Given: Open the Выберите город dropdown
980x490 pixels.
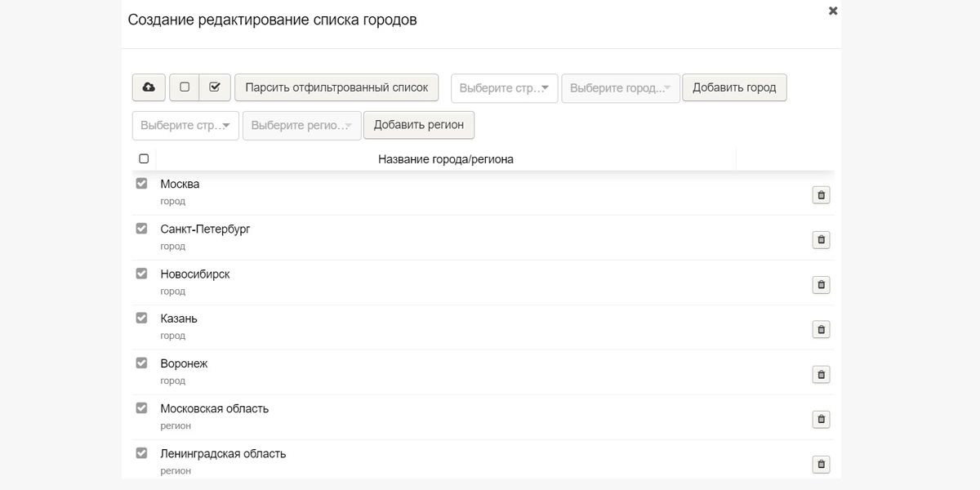Looking at the screenshot, I should tap(621, 88).
